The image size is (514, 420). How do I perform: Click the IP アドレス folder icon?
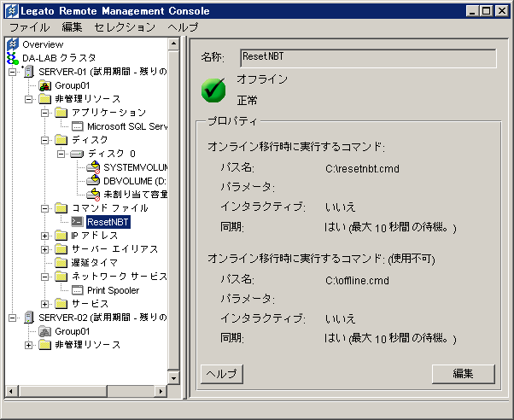pyautogui.click(x=61, y=236)
